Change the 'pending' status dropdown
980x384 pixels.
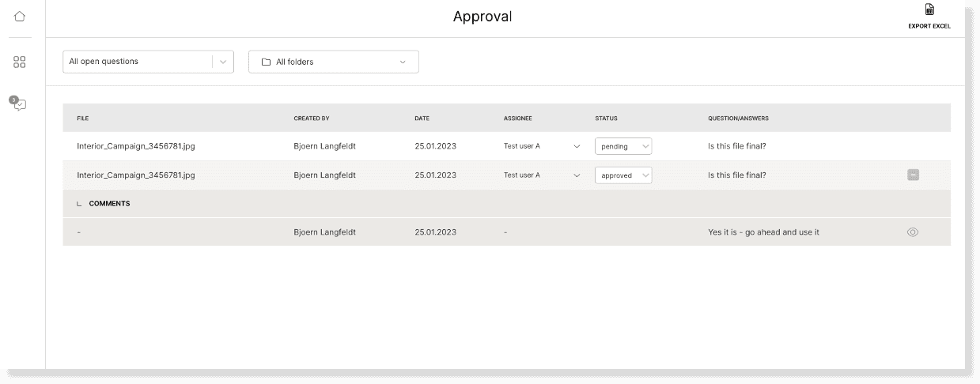[x=623, y=146]
